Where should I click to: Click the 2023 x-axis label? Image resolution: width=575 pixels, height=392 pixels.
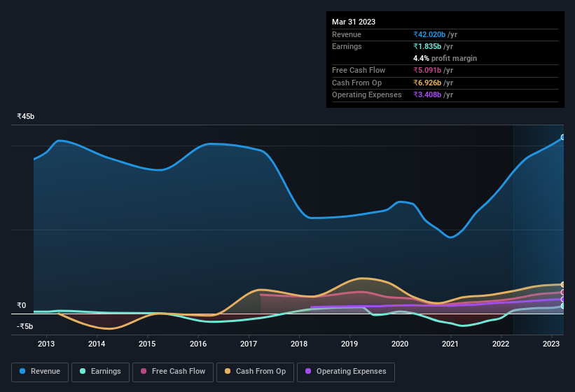tap(551, 344)
